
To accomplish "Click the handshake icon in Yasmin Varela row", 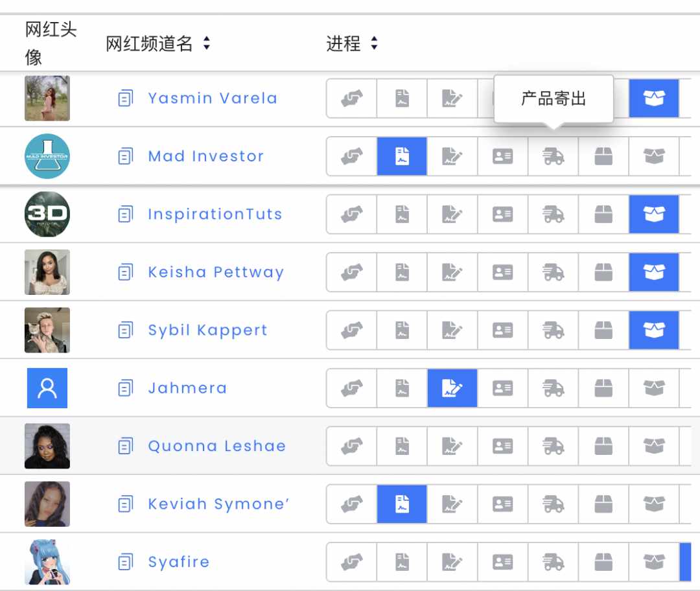I will tap(352, 98).
